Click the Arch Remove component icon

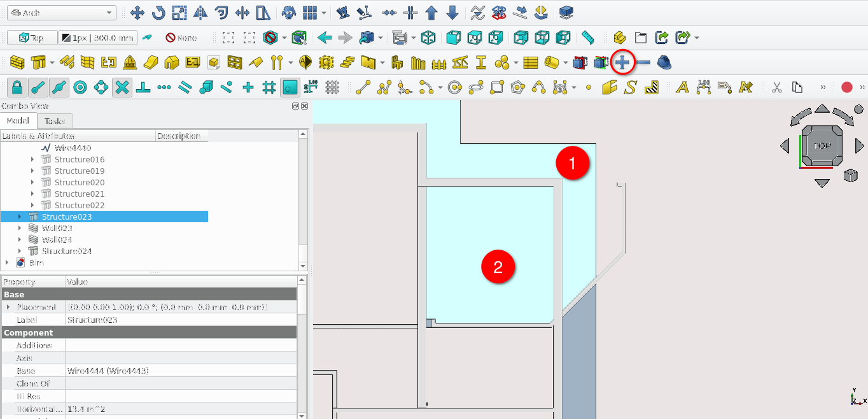(x=643, y=62)
